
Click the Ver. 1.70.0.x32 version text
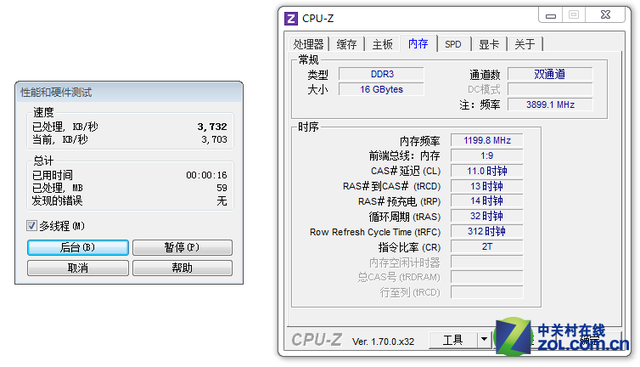click(x=383, y=341)
